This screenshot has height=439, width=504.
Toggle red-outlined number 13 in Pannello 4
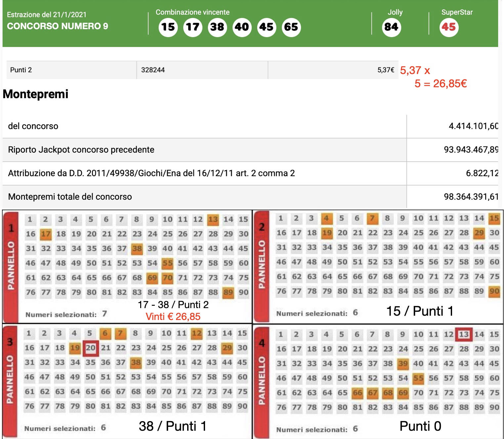(464, 334)
